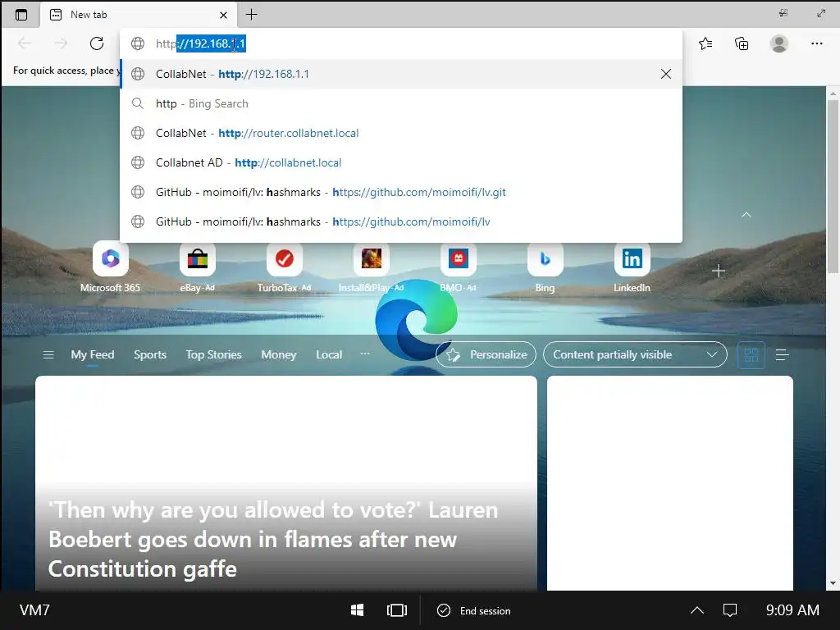Screen dimensions: 840x630
Task: Collapse quick links with the chevron
Action: pyautogui.click(x=746, y=215)
